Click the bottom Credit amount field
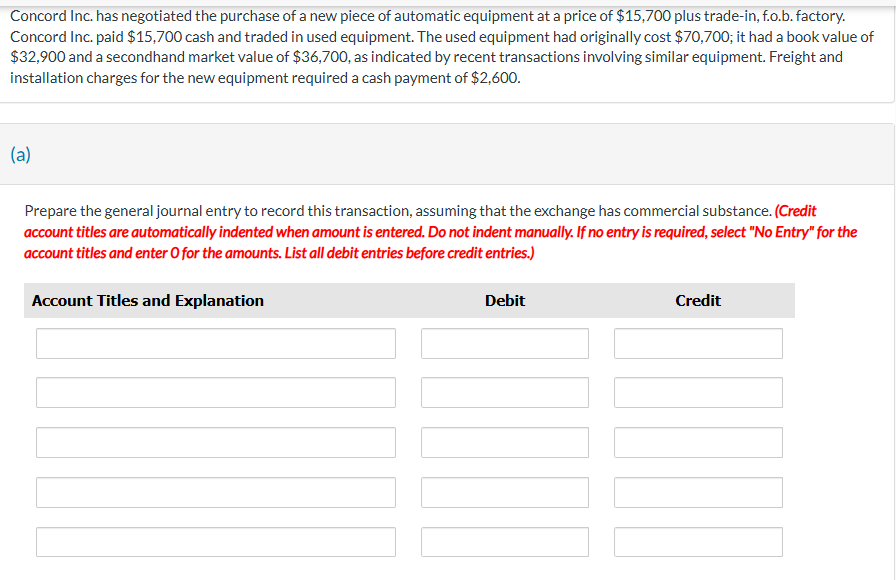This screenshot has width=896, height=580. tap(698, 541)
